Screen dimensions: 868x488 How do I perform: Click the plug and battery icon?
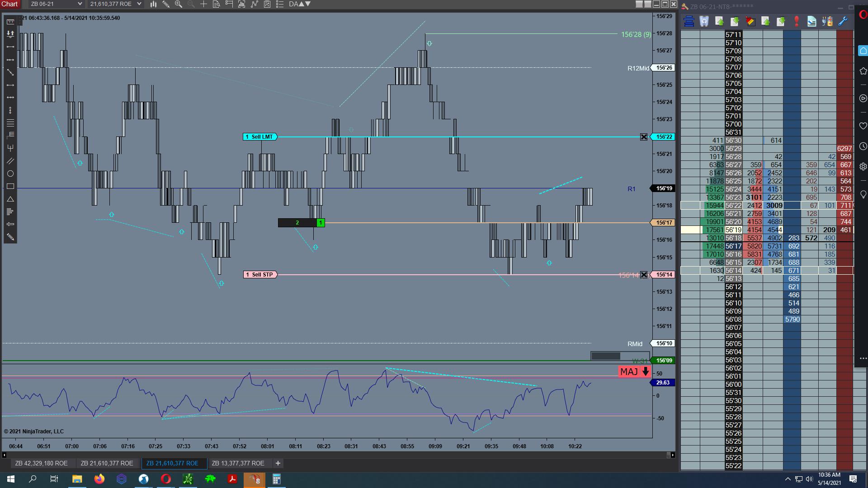(x=827, y=21)
